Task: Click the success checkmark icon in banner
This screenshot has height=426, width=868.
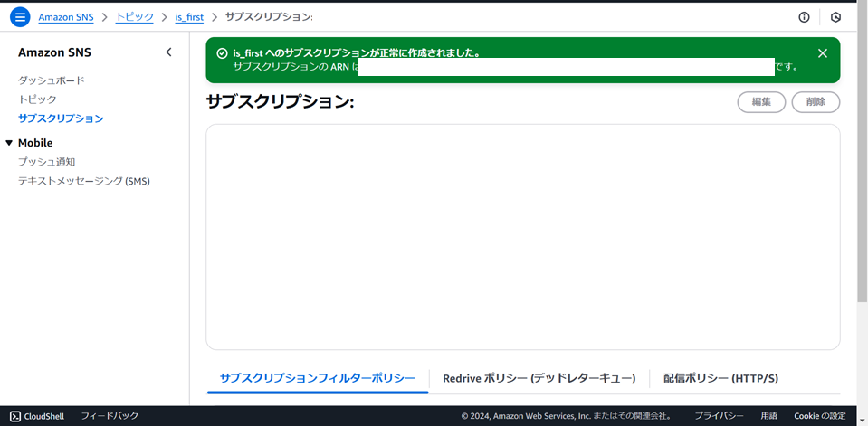Action: [x=222, y=53]
